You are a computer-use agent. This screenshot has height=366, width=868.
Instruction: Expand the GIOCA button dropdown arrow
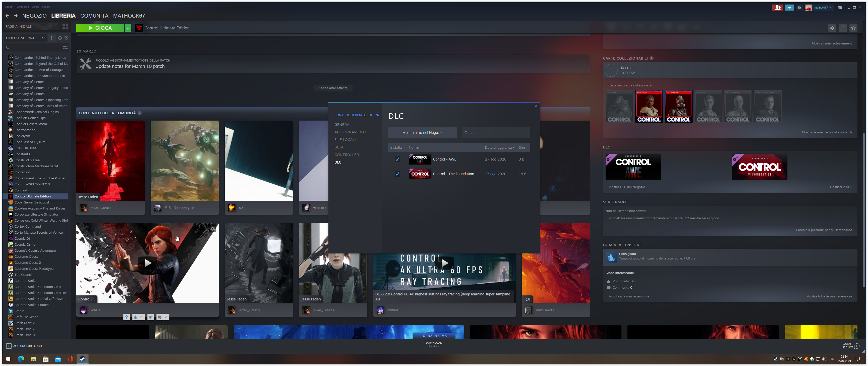tap(128, 28)
